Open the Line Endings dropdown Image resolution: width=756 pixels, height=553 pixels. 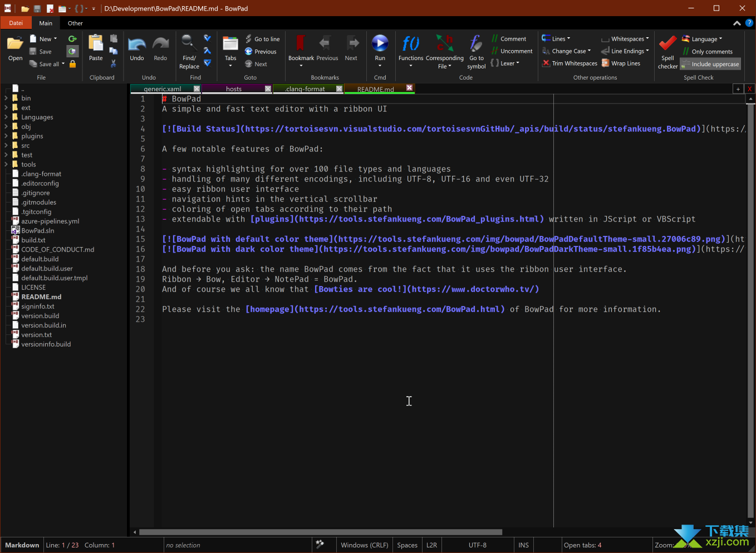(x=625, y=51)
